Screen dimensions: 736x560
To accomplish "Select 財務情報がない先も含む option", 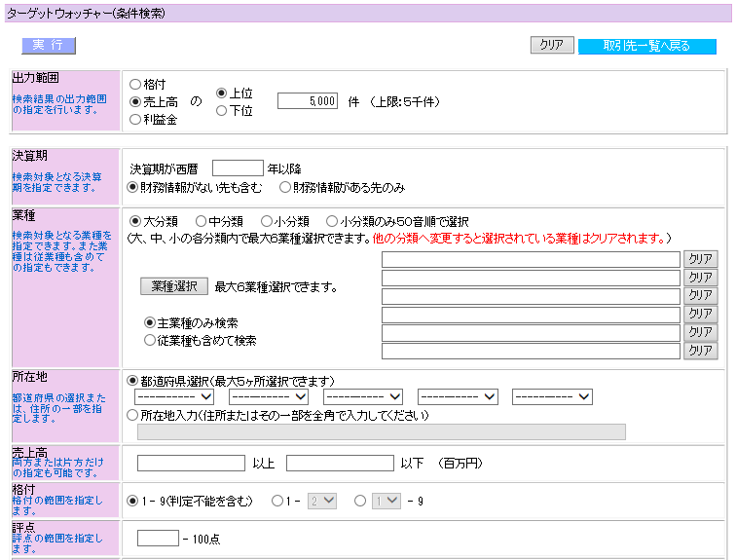I will tap(132, 187).
